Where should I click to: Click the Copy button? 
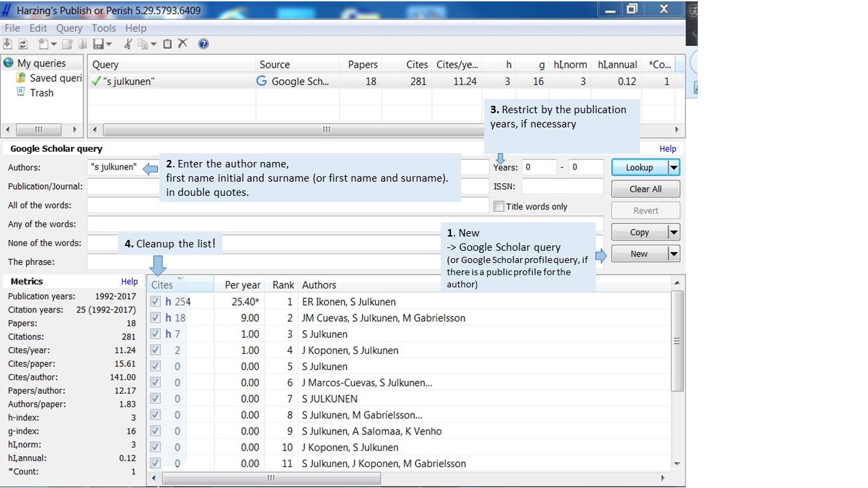(639, 232)
